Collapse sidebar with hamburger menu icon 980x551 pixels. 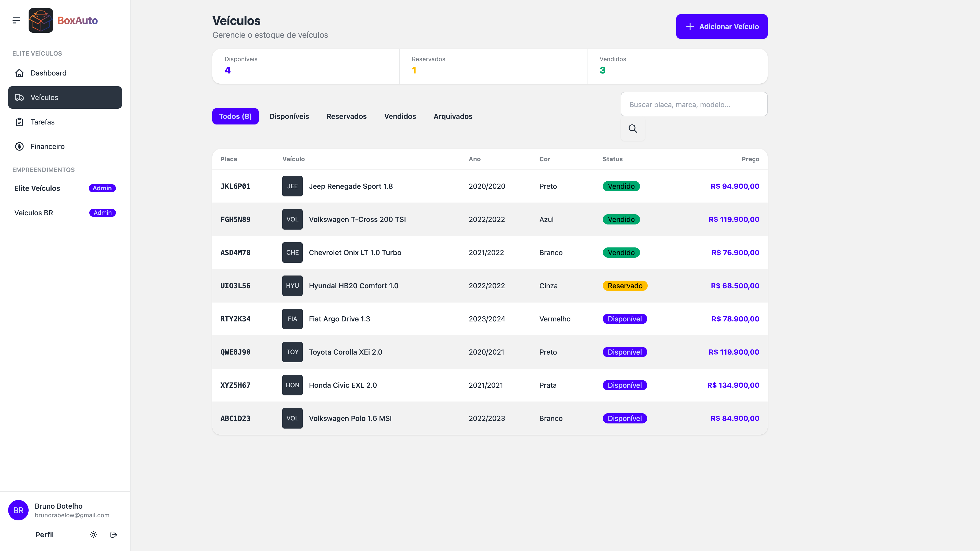16,20
